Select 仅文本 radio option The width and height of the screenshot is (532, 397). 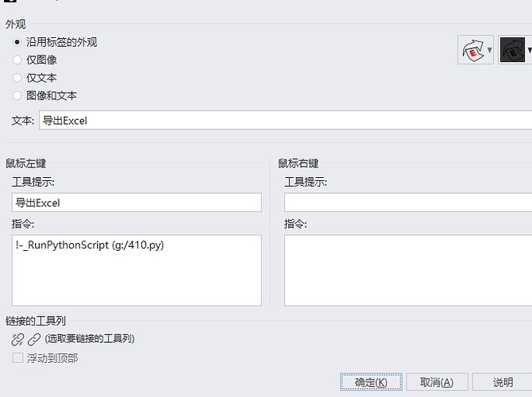(17, 78)
